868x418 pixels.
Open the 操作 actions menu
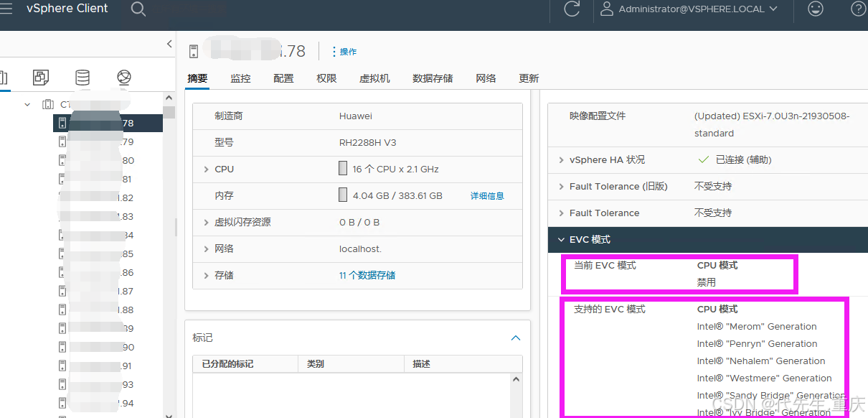point(344,52)
